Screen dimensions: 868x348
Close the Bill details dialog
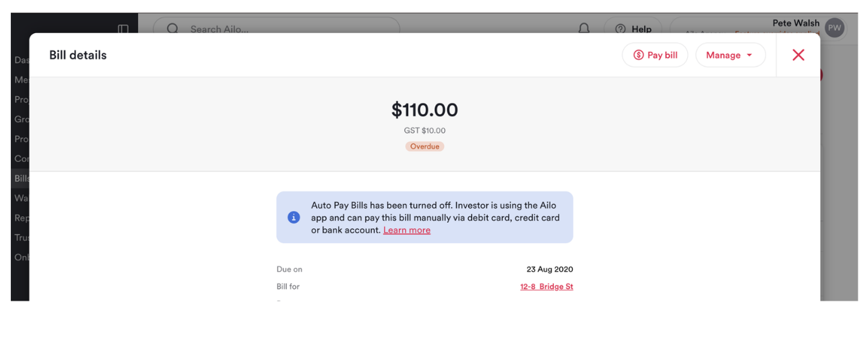(x=798, y=55)
